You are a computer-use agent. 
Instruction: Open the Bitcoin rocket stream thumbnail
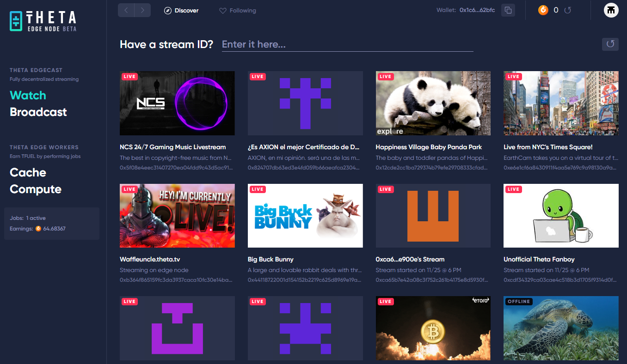(x=433, y=328)
